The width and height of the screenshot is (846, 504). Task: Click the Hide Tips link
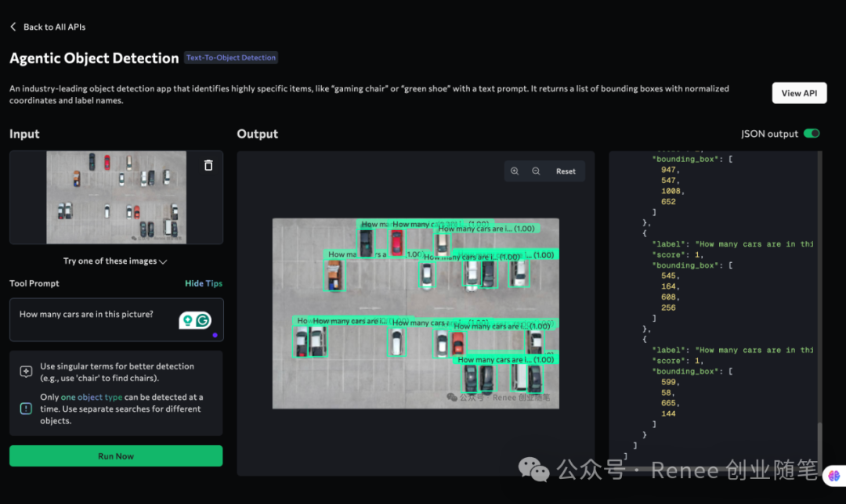[x=204, y=283]
